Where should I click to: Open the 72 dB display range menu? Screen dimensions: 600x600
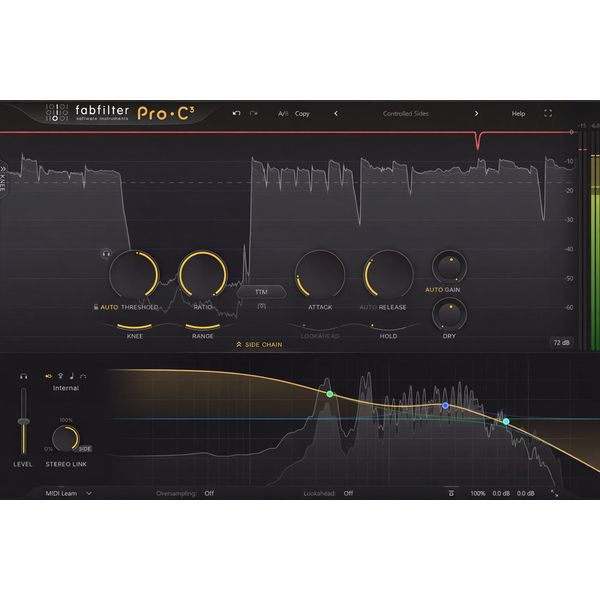pyautogui.click(x=561, y=342)
